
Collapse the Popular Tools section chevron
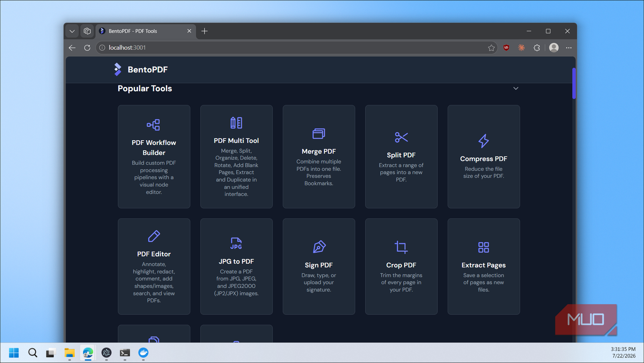coord(516,89)
